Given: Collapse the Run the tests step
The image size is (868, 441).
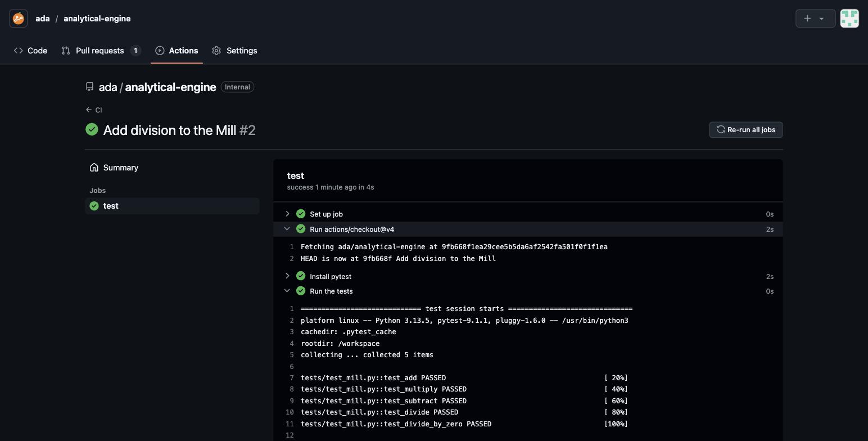Looking at the screenshot, I should point(287,291).
